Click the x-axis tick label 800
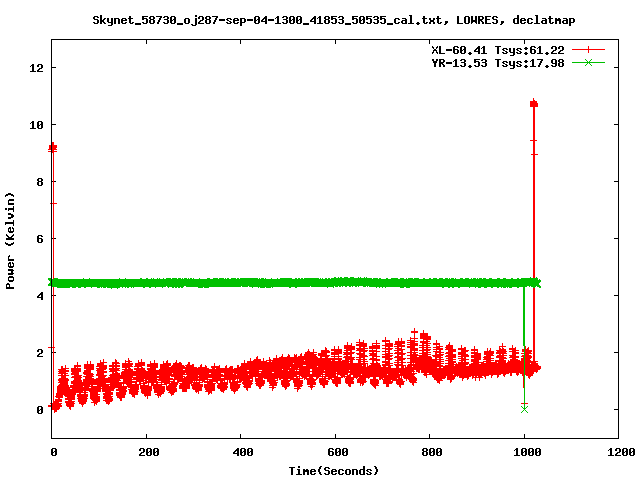Image resolution: width=640 pixels, height=480 pixels. click(x=432, y=452)
